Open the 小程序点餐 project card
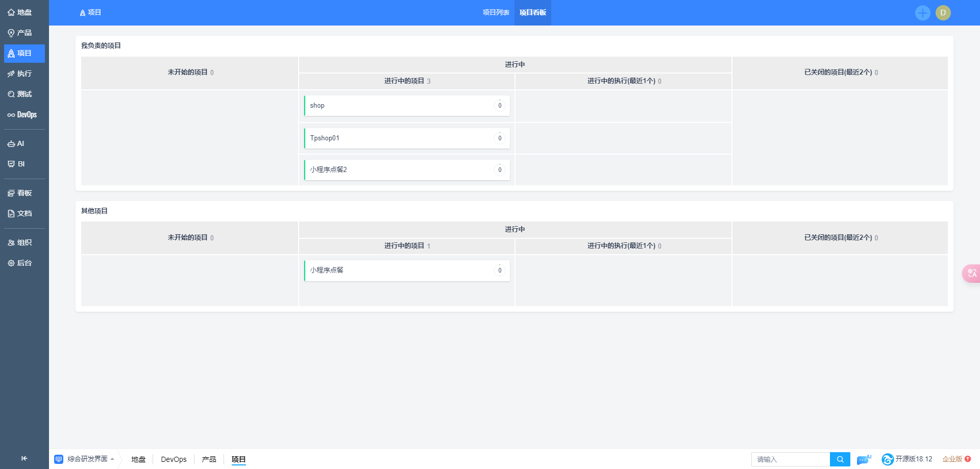Screen dimensions: 980x469 tap(407, 270)
